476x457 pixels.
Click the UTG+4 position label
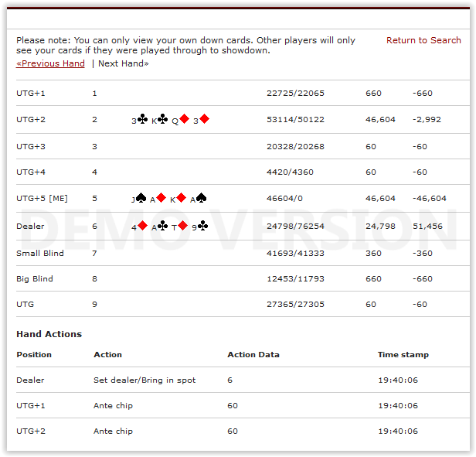[31, 172]
